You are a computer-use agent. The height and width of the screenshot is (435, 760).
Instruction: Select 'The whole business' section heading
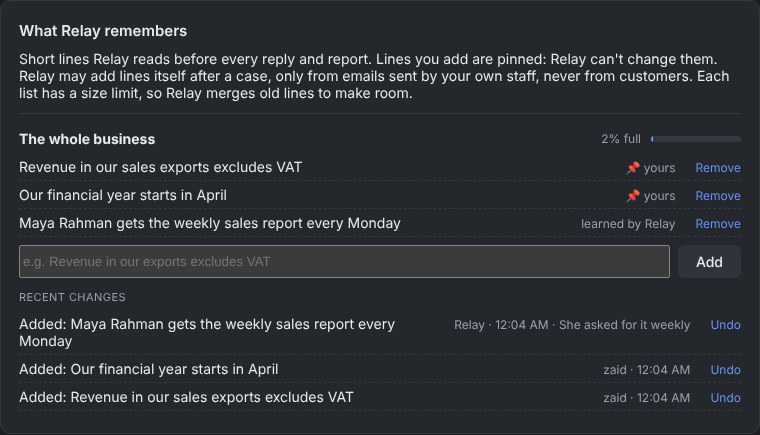[x=87, y=139]
